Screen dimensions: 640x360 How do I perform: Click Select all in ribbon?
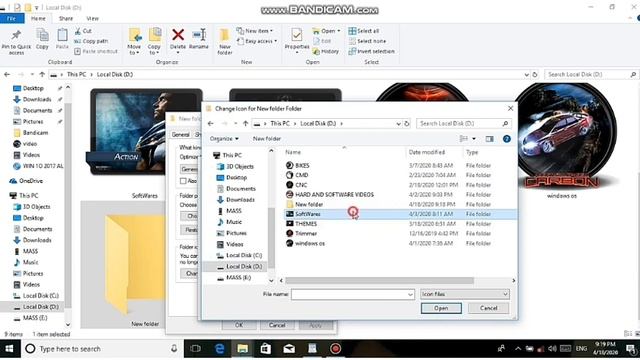pos(364,31)
